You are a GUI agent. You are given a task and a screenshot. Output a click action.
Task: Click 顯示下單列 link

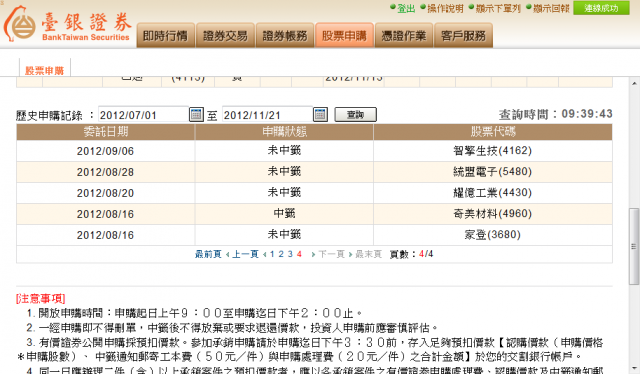[x=498, y=8]
